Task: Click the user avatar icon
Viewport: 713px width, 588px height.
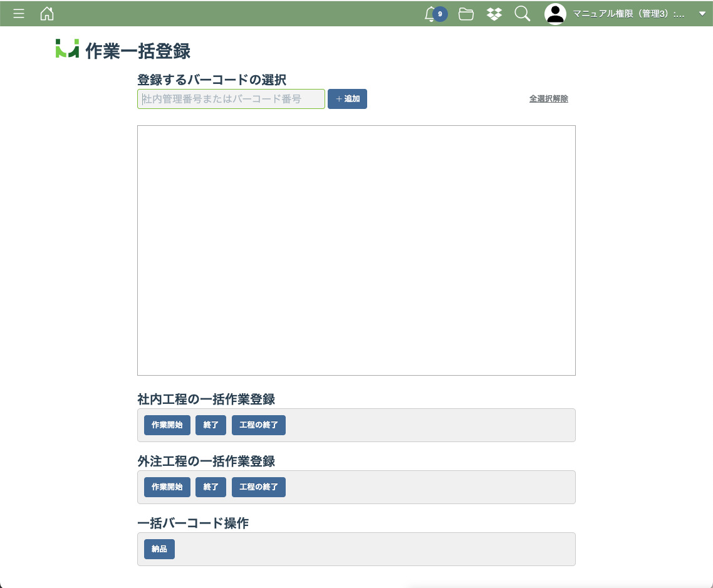Action: point(555,14)
